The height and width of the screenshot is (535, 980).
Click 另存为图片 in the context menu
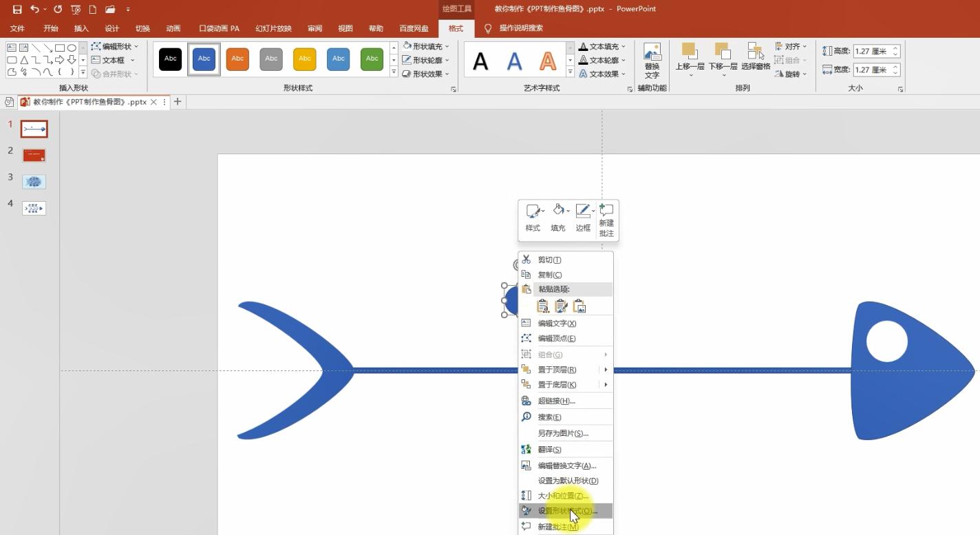(562, 433)
